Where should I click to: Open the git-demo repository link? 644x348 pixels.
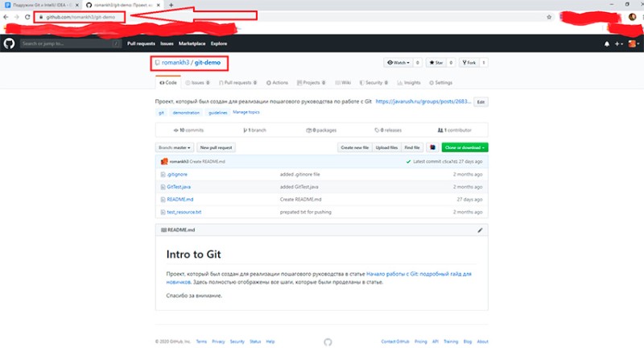click(208, 63)
